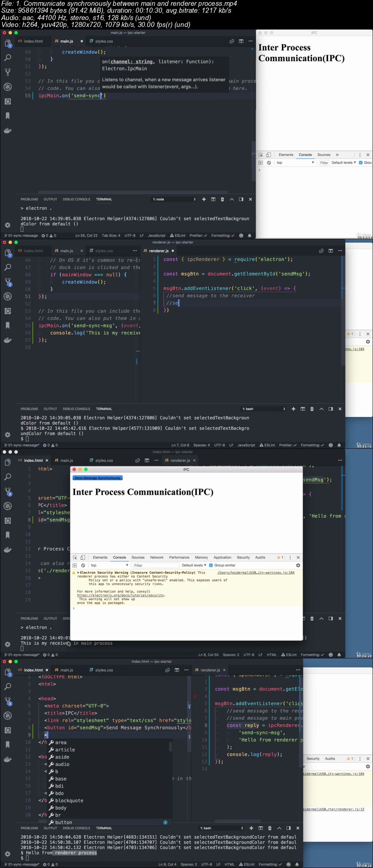Open 1: bash dropdown in 00:08:26 frame
The width and height of the screenshot is (373, 868).
coord(221,828)
